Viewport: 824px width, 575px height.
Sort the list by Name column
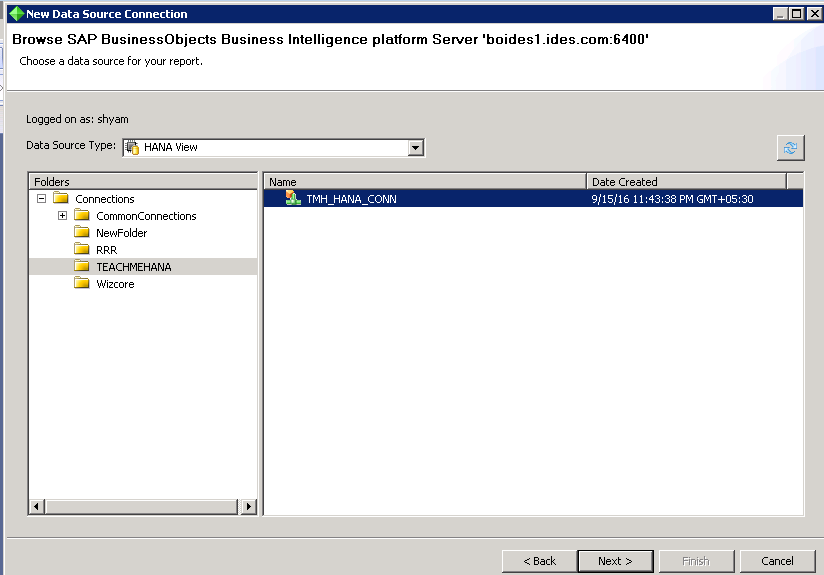(425, 182)
